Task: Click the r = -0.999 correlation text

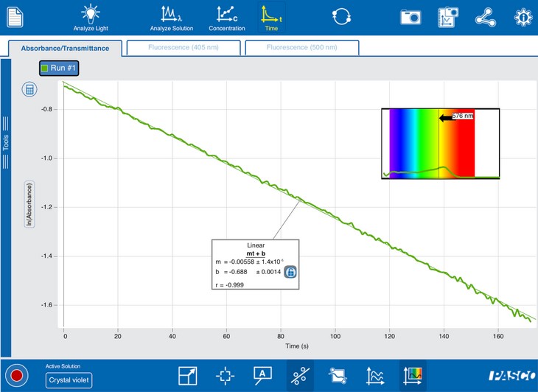Action: click(x=229, y=285)
